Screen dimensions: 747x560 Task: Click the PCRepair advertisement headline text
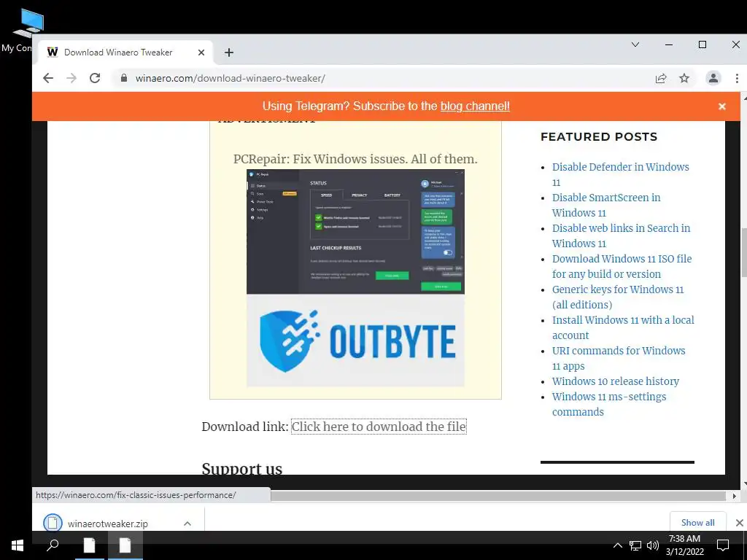point(355,159)
